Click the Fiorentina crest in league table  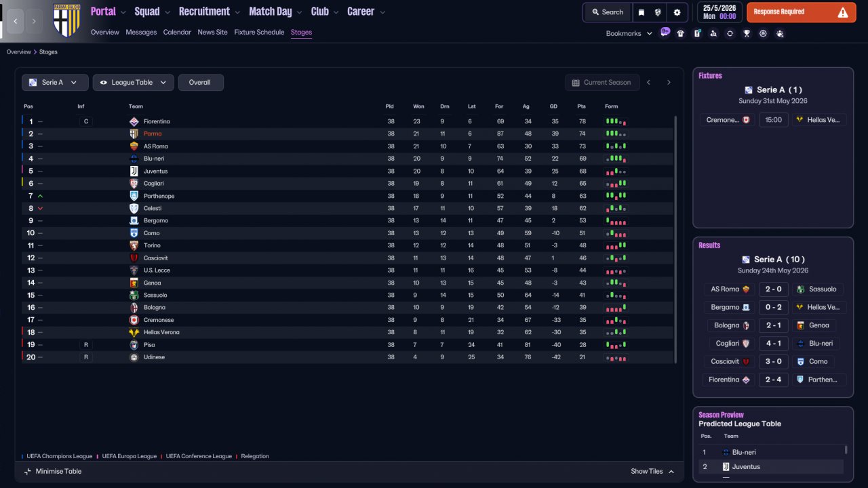click(134, 121)
